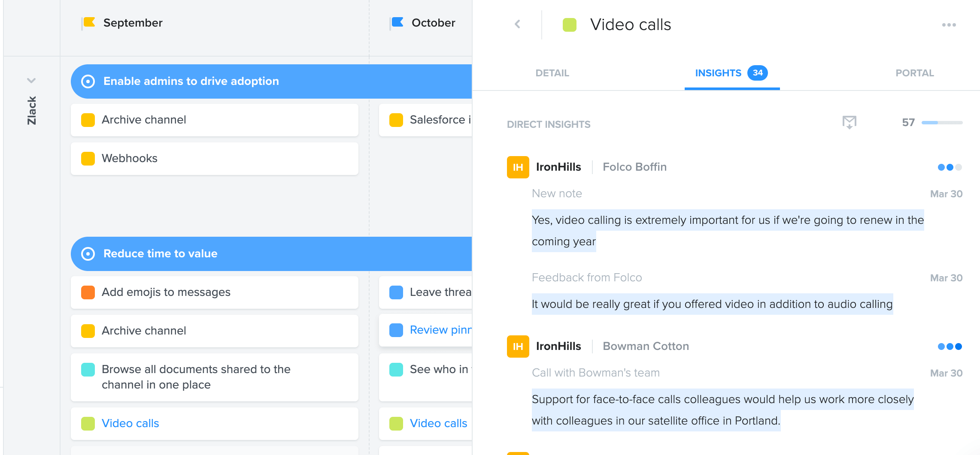Click yellow square on Salesforce card
This screenshot has width=980, height=455.
(x=396, y=120)
